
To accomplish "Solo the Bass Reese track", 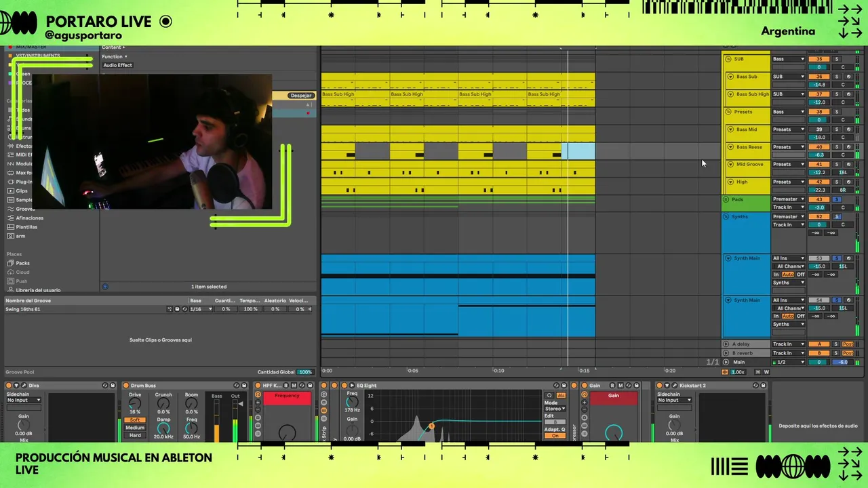I will [x=837, y=147].
